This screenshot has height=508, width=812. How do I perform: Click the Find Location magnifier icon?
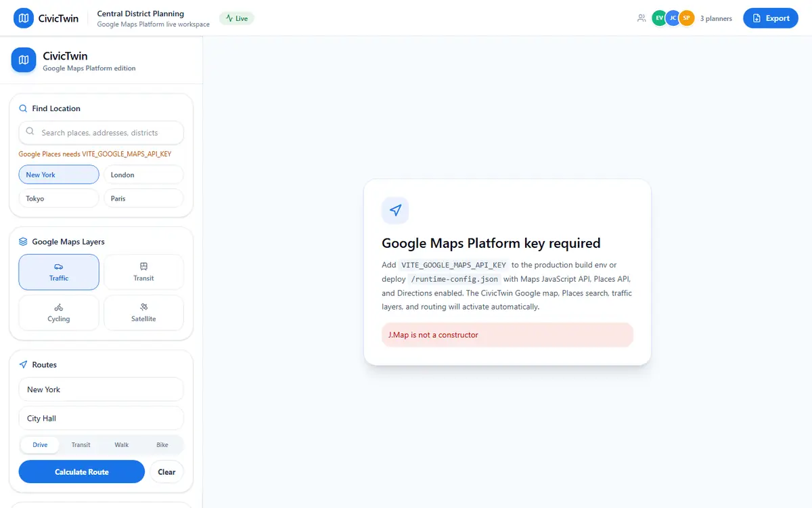click(x=23, y=108)
